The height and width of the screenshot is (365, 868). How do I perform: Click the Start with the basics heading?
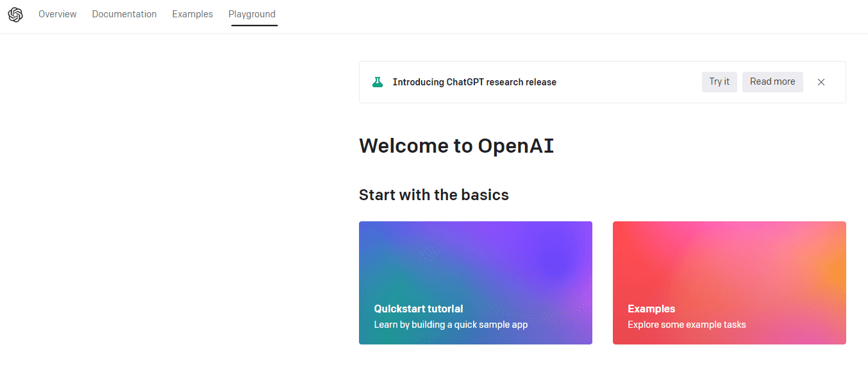tap(433, 195)
